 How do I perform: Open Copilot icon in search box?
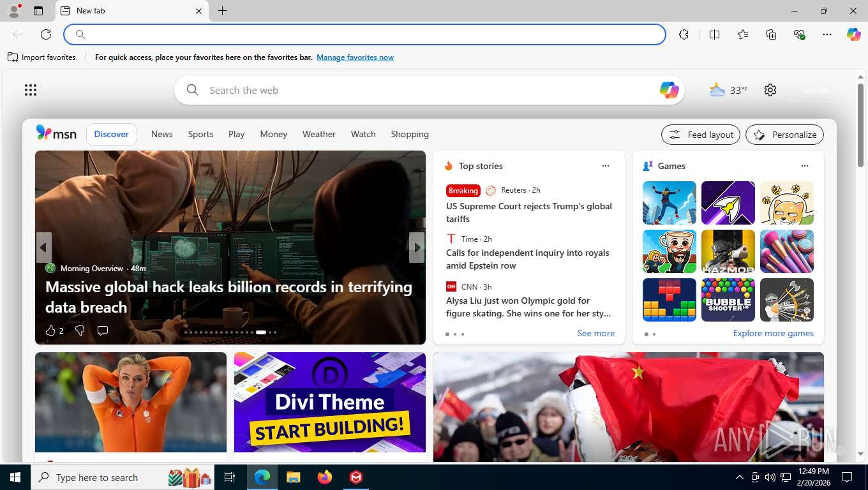coord(669,90)
